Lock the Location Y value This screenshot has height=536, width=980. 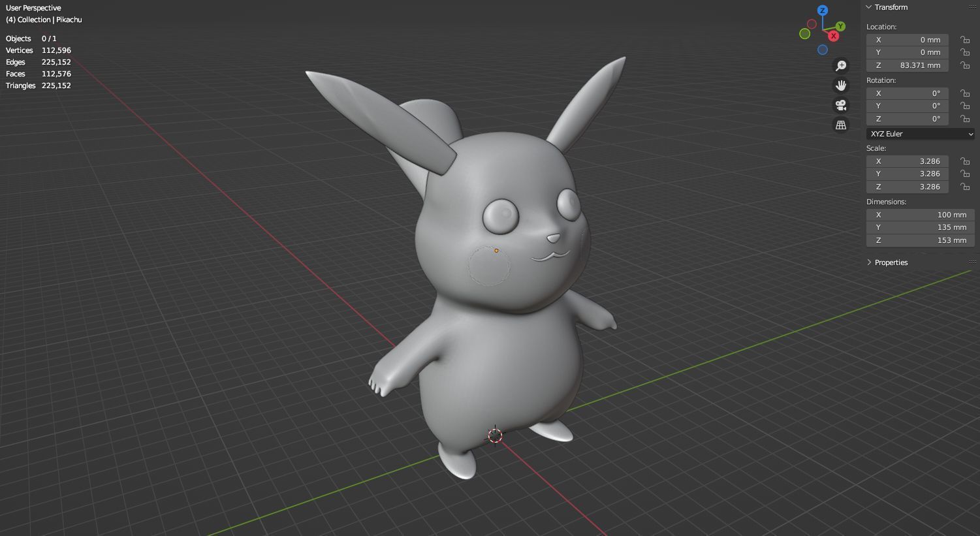tap(964, 52)
